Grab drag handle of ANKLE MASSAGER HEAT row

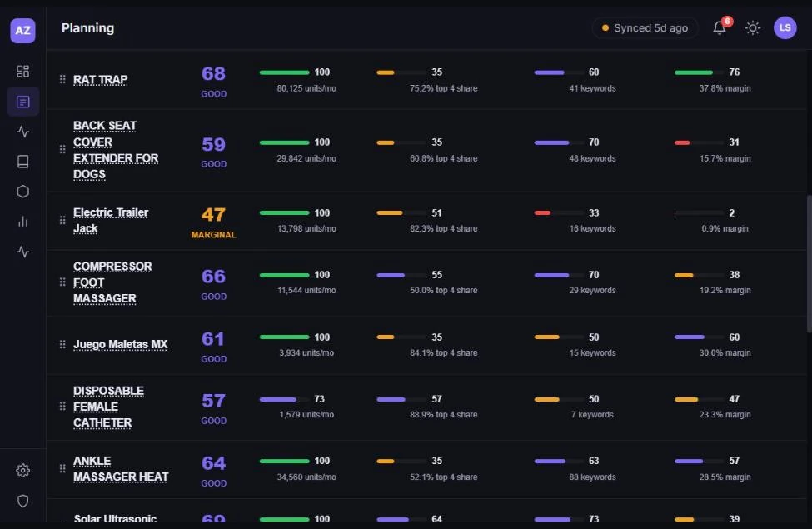[62, 468]
